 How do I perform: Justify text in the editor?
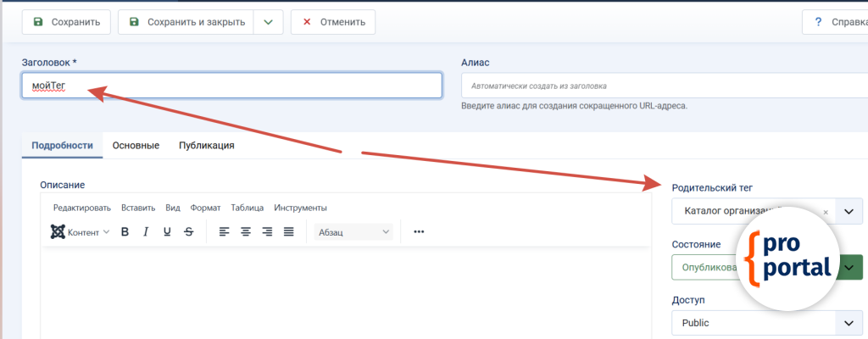288,232
